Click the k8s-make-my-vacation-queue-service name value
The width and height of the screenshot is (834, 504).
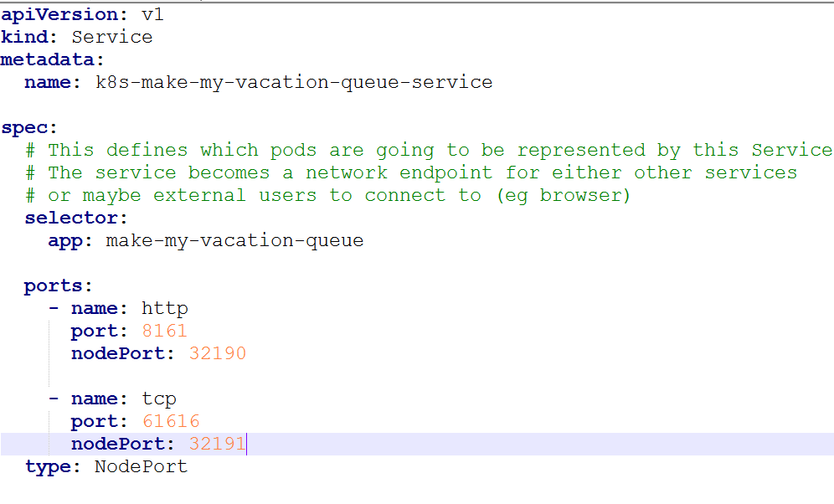pyautogui.click(x=294, y=82)
